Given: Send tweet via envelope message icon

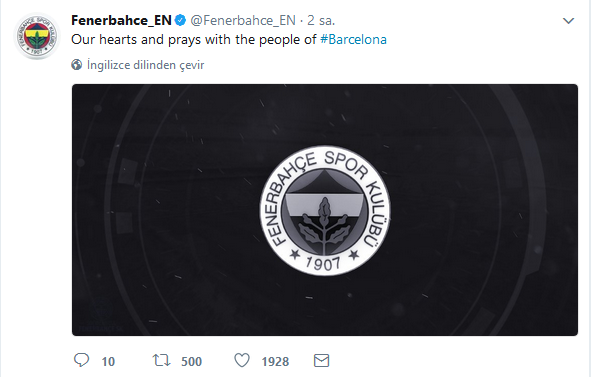Looking at the screenshot, I should pos(322,361).
